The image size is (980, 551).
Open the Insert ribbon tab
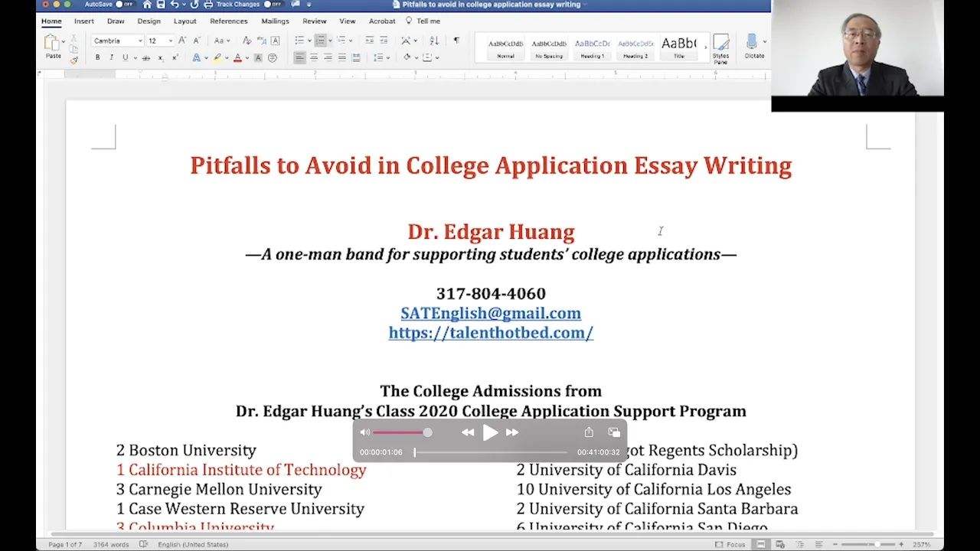point(84,21)
